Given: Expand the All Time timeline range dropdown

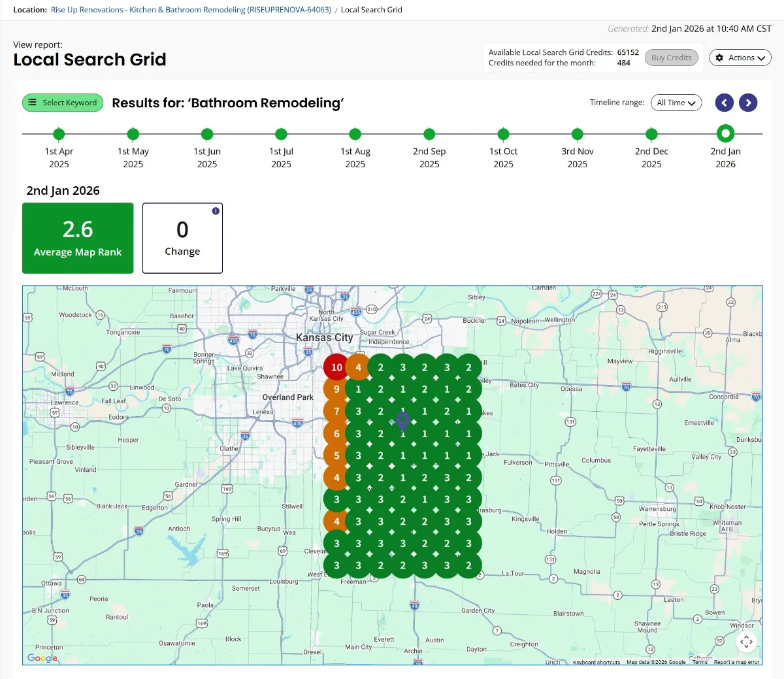Looking at the screenshot, I should coord(676,103).
